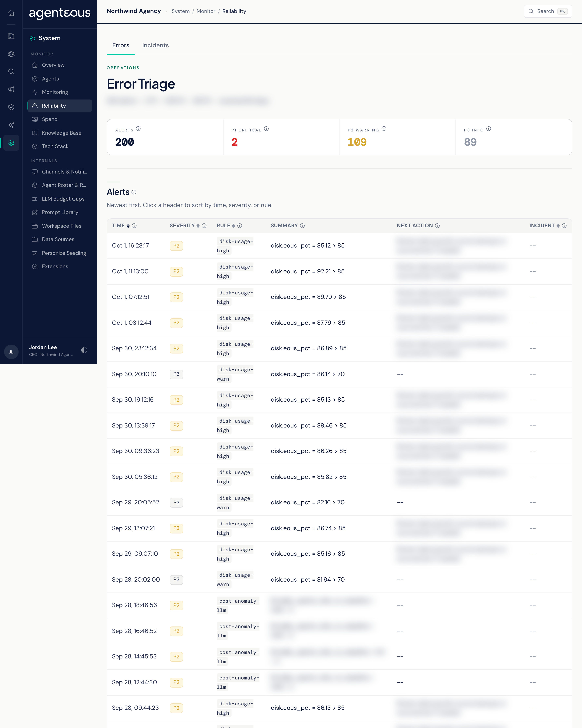
Task: Open the megaphone icon in the rail
Action: tap(11, 89)
